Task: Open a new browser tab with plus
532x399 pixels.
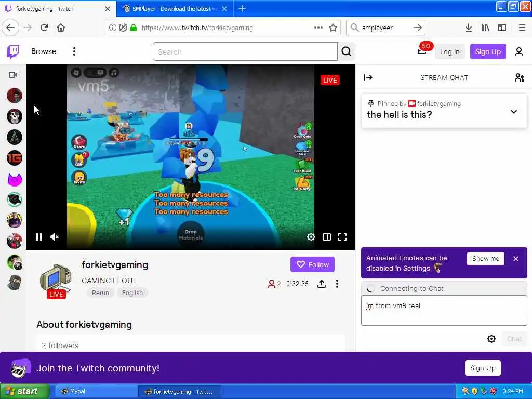Action: pos(242,8)
